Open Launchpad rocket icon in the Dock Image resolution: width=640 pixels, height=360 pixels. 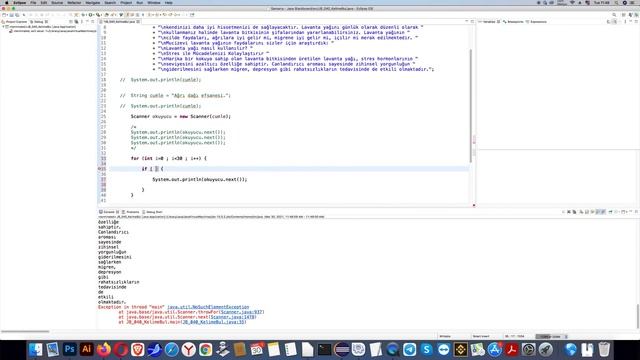pos(546,350)
